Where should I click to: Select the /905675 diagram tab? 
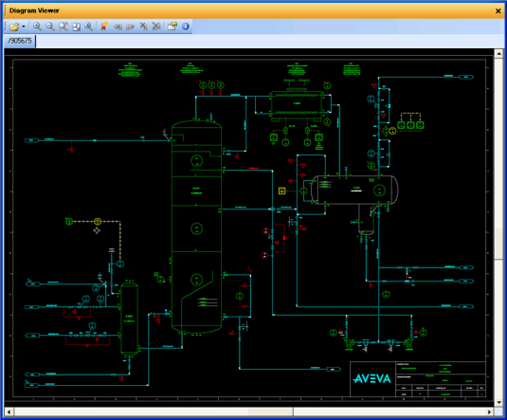20,41
